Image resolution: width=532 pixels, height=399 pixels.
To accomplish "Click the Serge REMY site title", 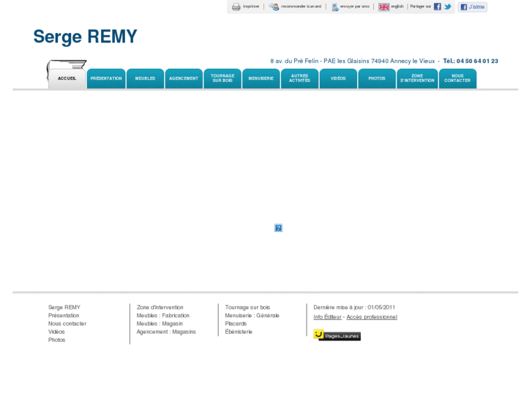I will 85,37.
